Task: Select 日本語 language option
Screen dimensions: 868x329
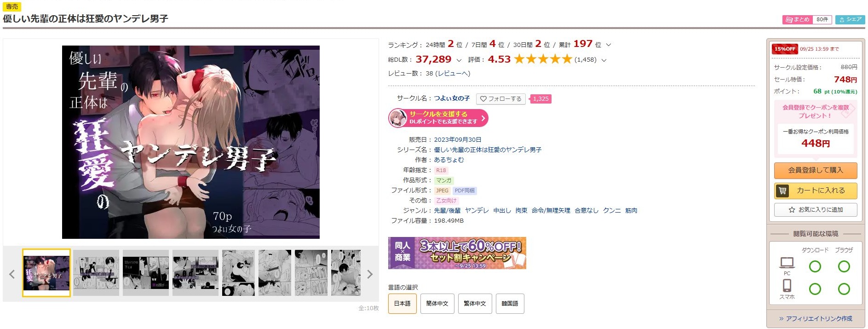Action: pos(402,304)
